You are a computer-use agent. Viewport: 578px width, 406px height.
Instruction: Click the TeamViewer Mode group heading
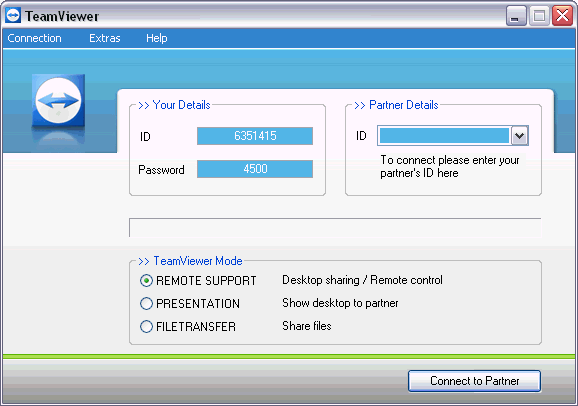(190, 261)
